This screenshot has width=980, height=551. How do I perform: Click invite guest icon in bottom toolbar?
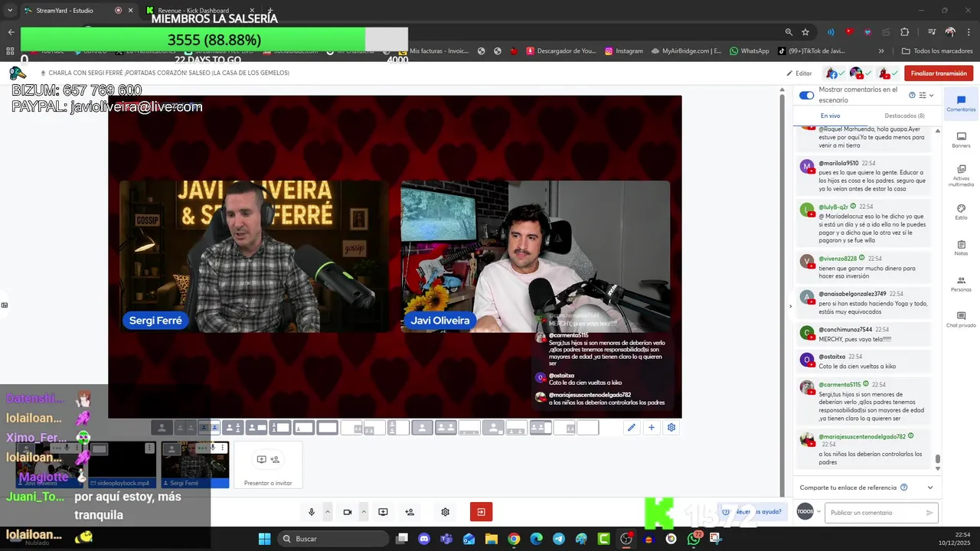point(410,512)
